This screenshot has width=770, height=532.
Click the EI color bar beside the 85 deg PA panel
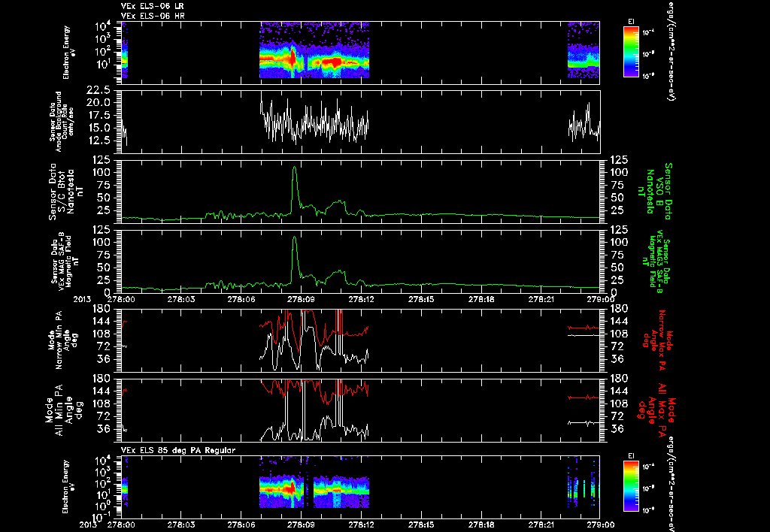pos(631,486)
